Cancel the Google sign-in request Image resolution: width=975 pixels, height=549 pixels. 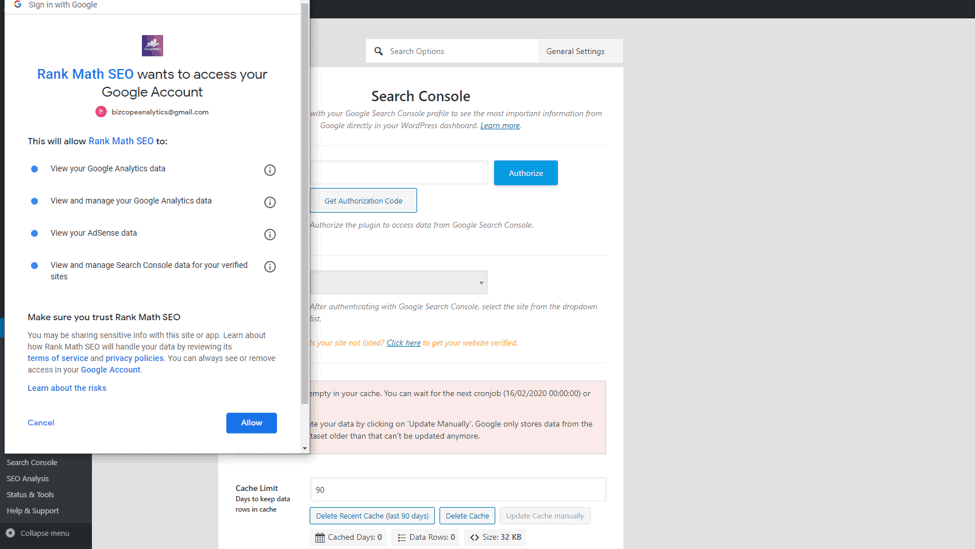(x=41, y=423)
